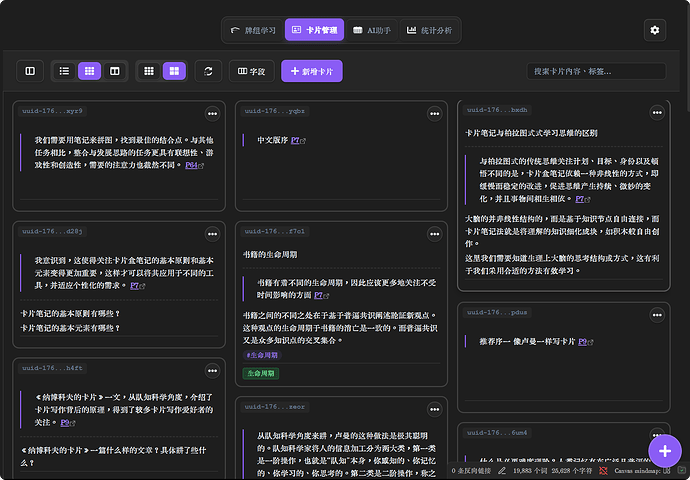Open the AI助手 tab
The height and width of the screenshot is (480, 690).
click(x=373, y=31)
